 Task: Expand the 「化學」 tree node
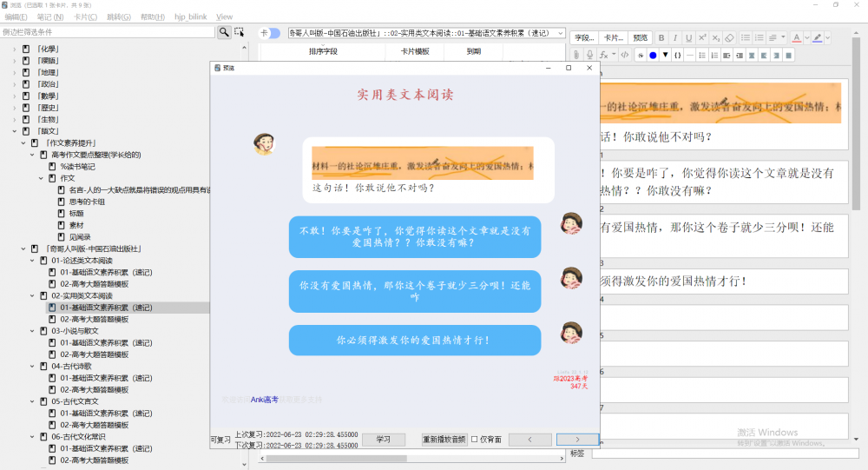(x=15, y=49)
